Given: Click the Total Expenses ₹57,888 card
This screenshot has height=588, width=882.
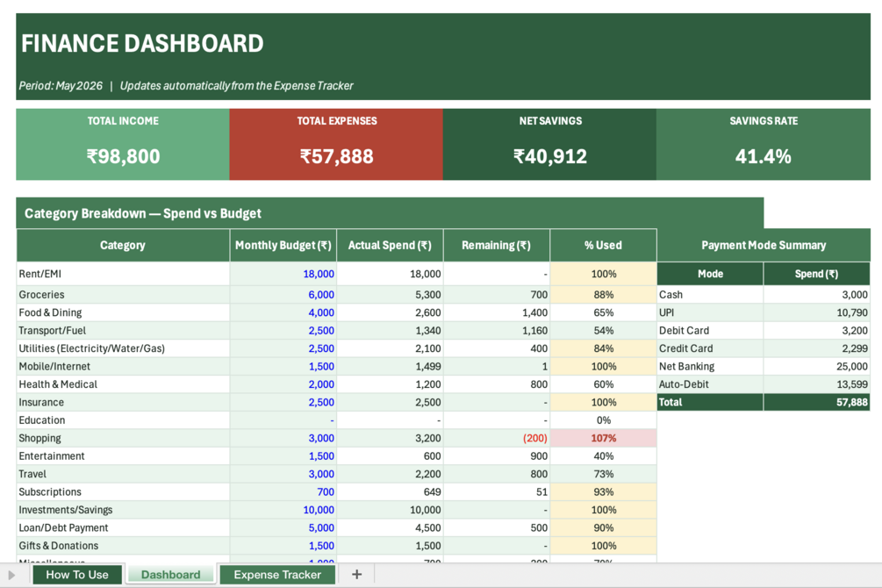Looking at the screenshot, I should click(336, 145).
